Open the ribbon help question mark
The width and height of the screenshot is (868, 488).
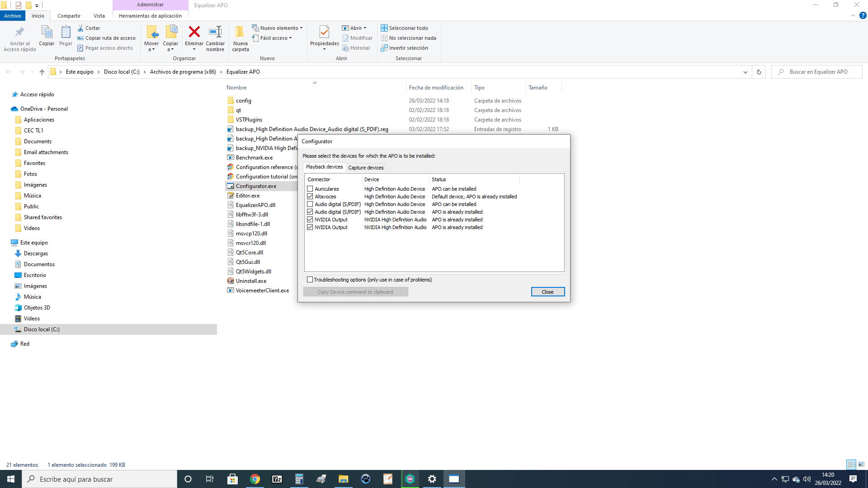coord(863,15)
